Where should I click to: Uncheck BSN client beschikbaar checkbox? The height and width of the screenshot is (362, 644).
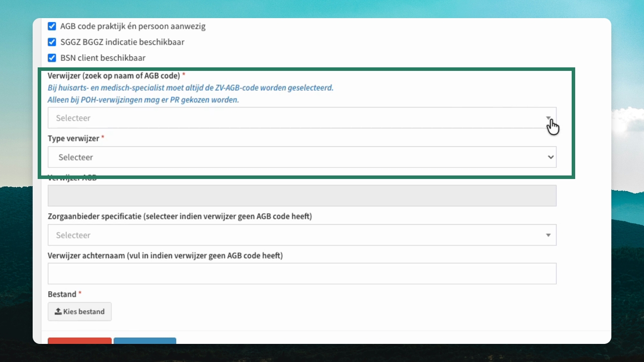point(52,58)
